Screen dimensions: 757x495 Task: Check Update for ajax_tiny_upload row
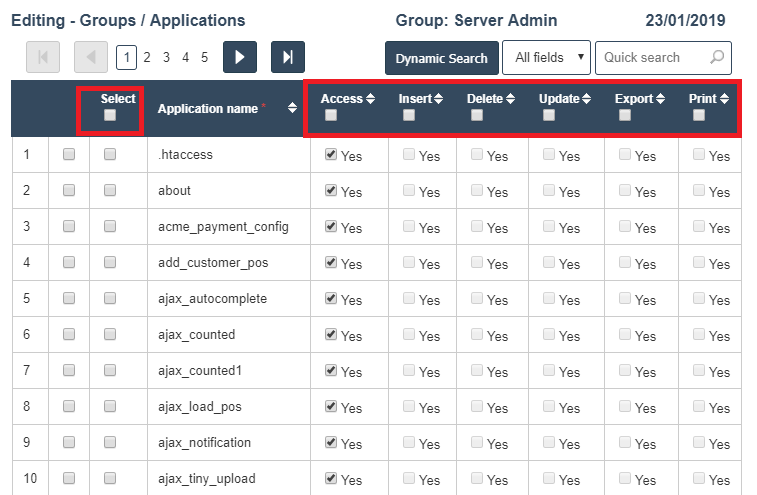pos(549,478)
